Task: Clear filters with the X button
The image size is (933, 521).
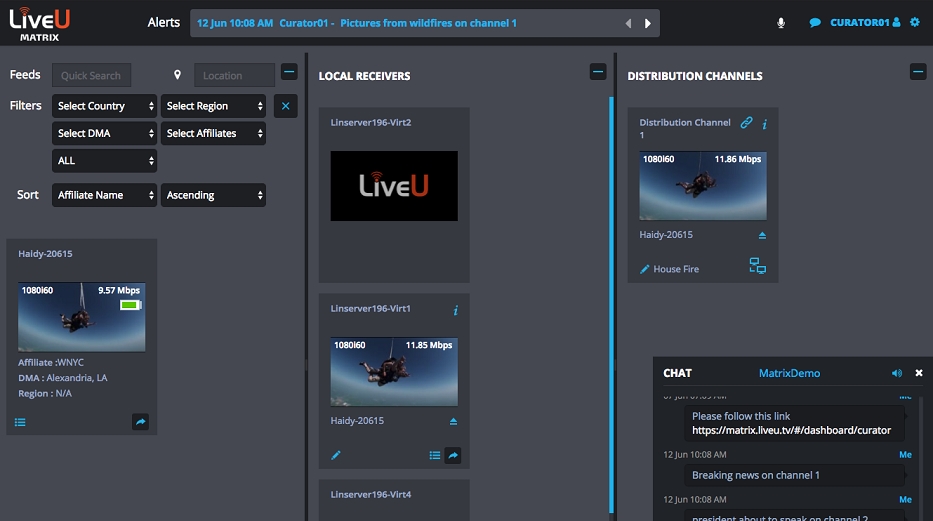Action: point(286,106)
